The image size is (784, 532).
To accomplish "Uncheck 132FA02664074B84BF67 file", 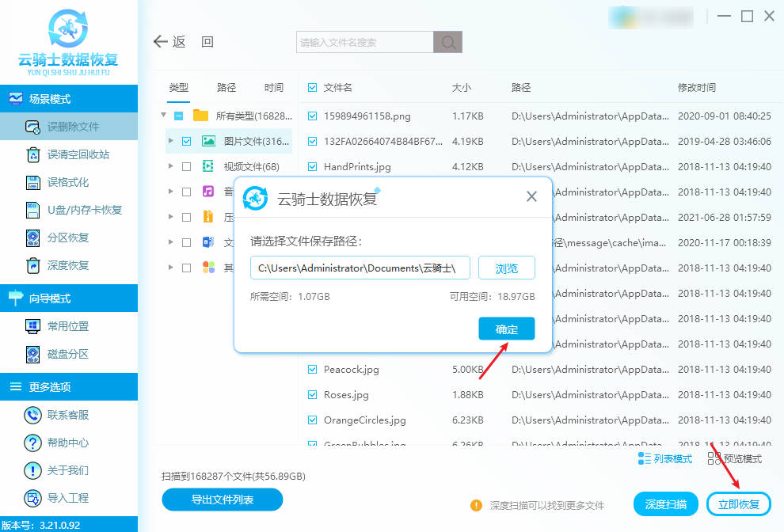I will tap(313, 142).
